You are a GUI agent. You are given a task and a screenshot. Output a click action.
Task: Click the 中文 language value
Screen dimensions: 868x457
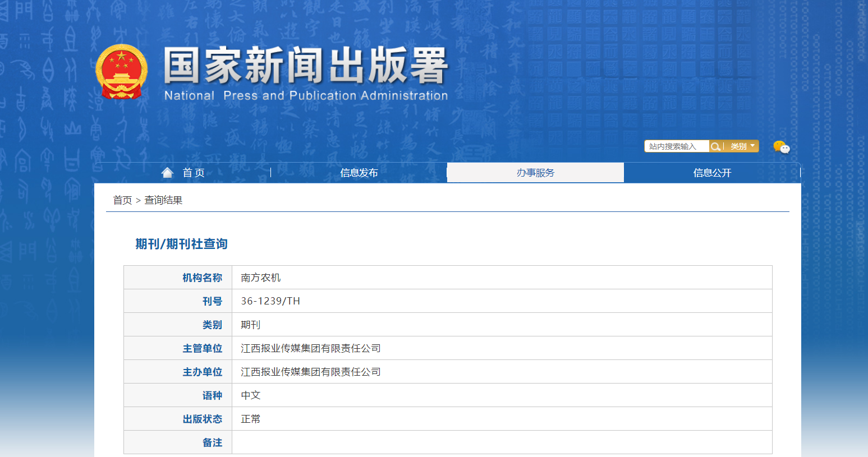[x=251, y=395]
